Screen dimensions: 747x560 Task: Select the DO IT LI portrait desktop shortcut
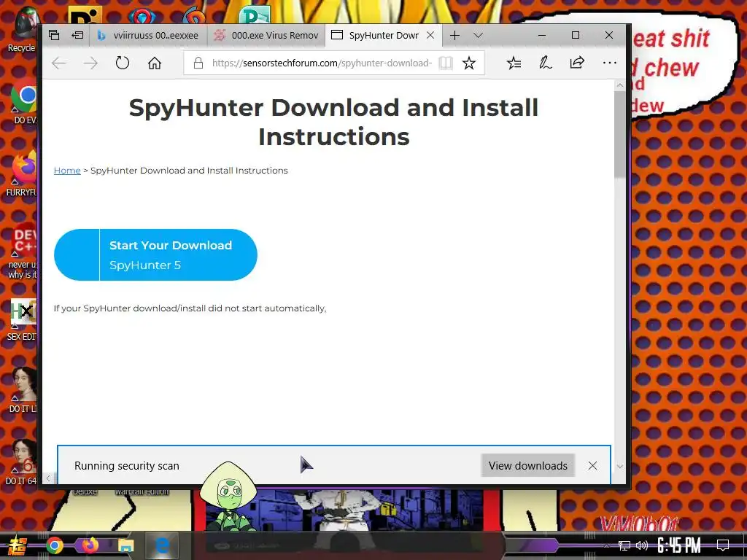click(x=23, y=389)
